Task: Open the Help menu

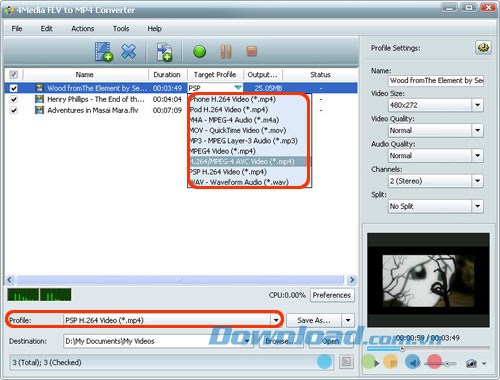Action: point(154,29)
